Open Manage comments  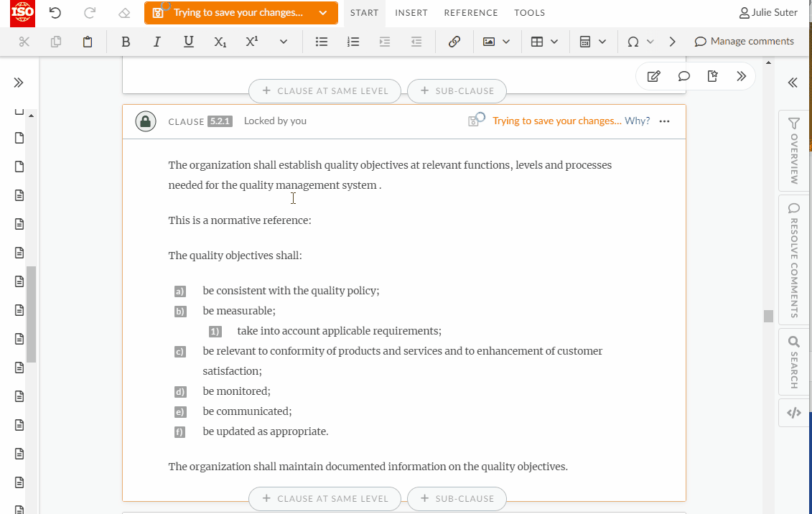(x=745, y=42)
